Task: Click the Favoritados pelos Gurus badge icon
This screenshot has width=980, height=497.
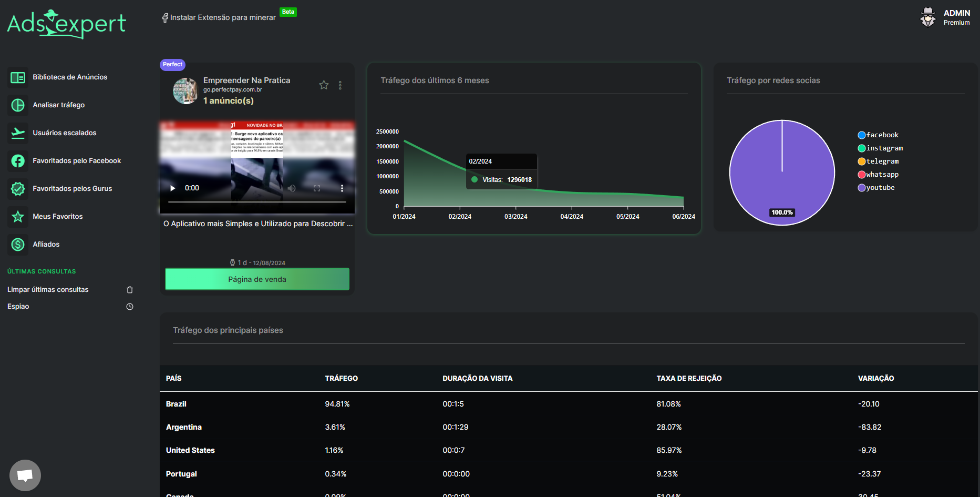Action: coord(18,189)
